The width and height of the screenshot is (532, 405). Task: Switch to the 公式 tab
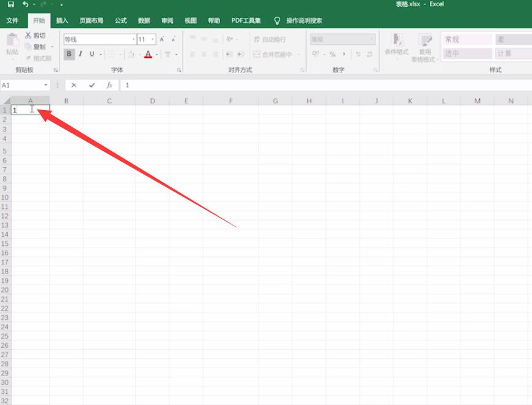[120, 21]
